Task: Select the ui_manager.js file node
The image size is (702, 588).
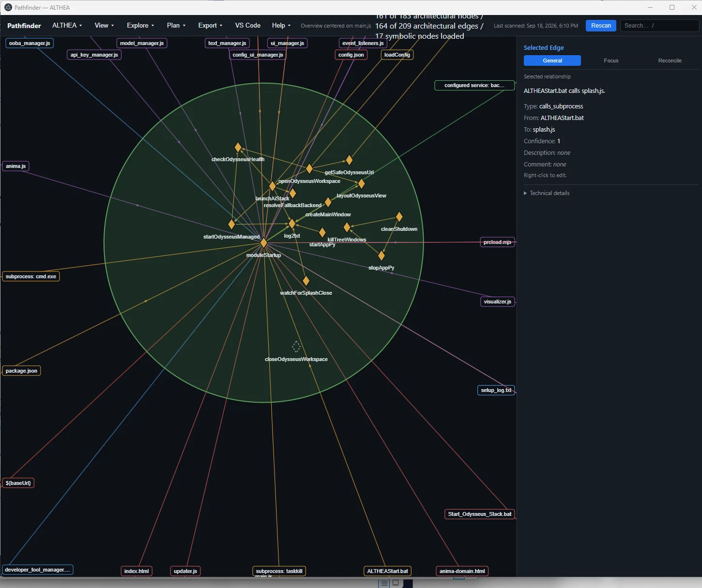Action: pos(288,43)
